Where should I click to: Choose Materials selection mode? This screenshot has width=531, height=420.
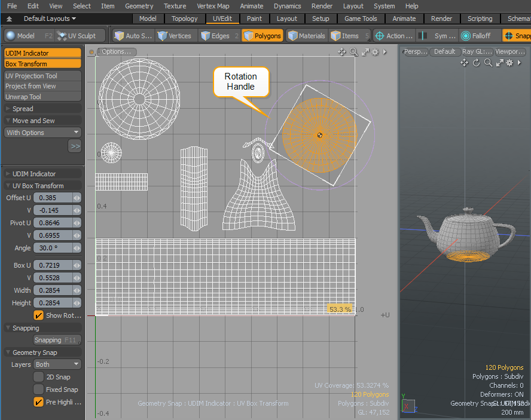306,36
